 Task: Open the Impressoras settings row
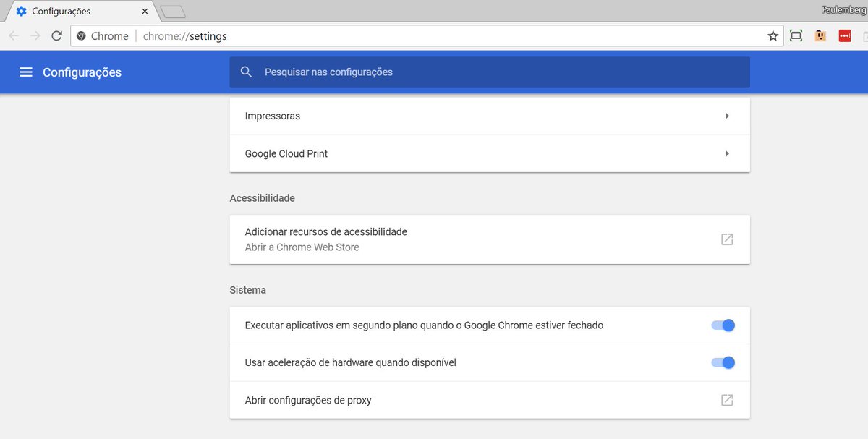pos(490,116)
